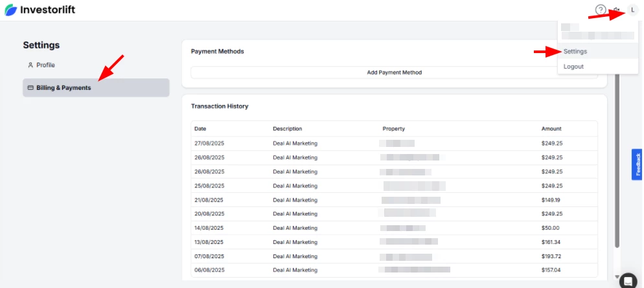Click the Amount column header
Viewport: 644px width, 288px height.
[x=551, y=129]
